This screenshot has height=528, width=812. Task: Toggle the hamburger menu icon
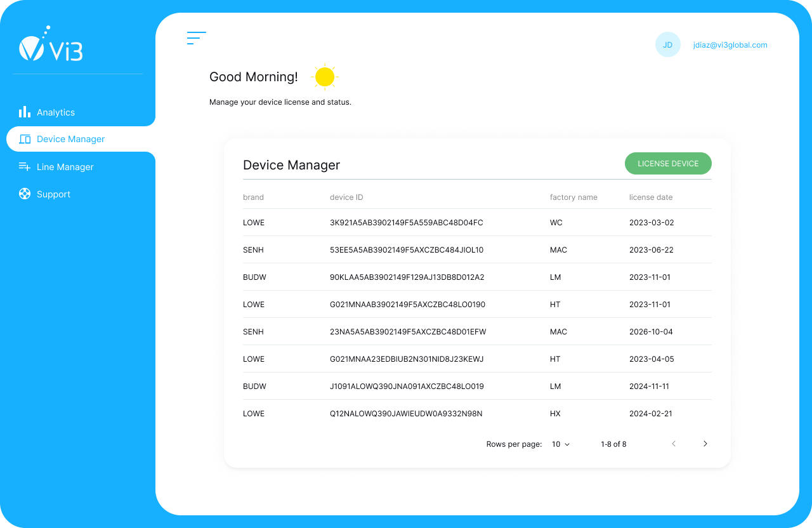pyautogui.click(x=197, y=38)
